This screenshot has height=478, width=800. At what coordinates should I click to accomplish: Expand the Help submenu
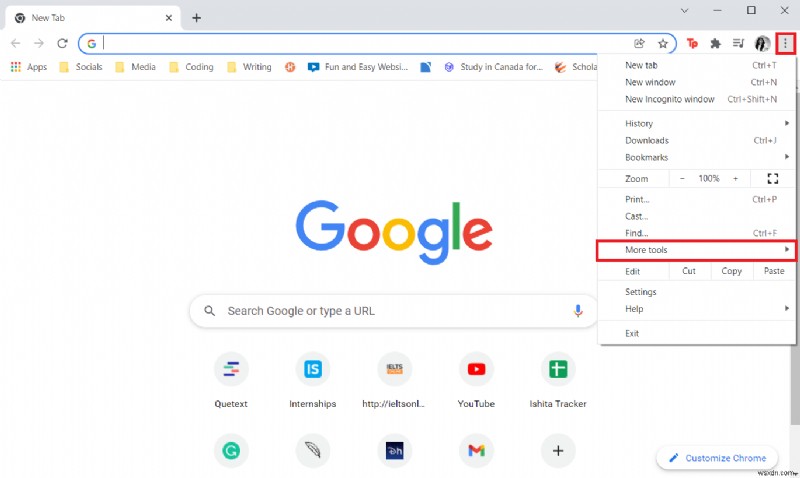point(696,309)
